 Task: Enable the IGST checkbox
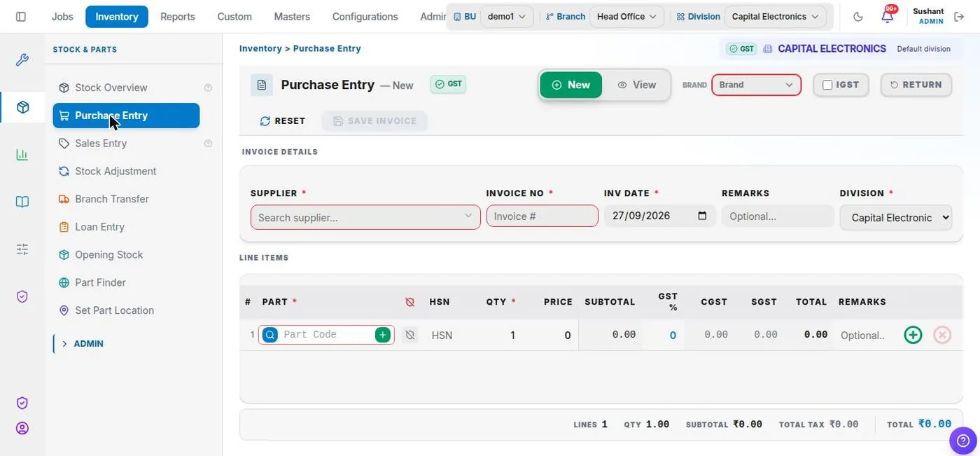(827, 85)
